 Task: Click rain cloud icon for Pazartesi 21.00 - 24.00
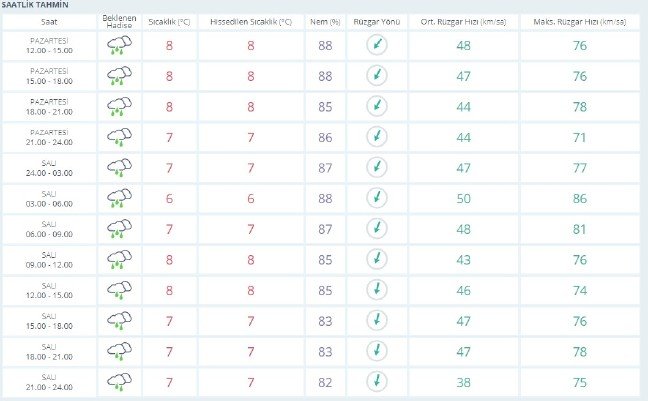click(119, 136)
